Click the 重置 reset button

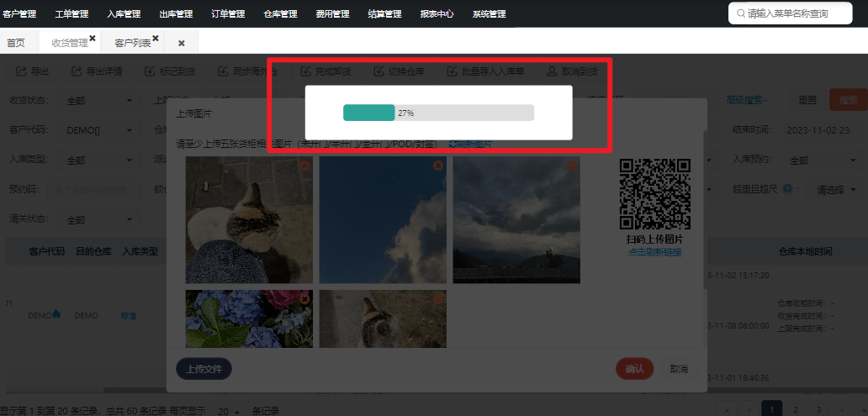[807, 100]
